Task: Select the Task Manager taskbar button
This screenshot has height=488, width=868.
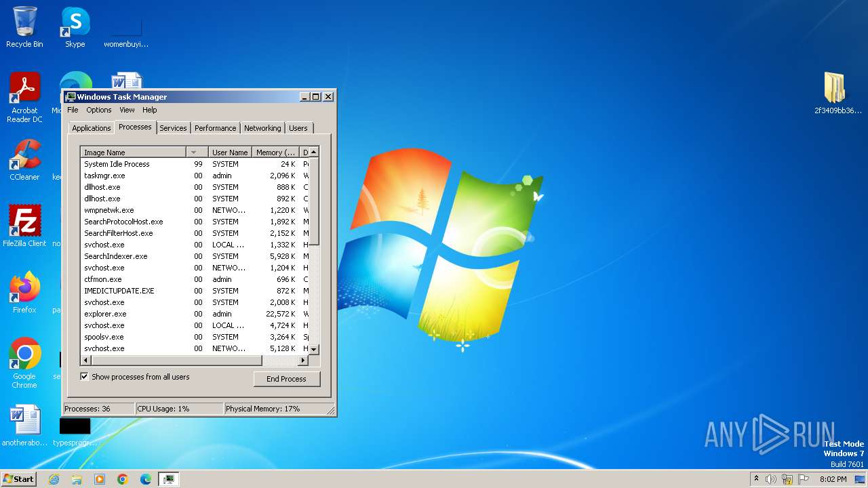Action: (x=169, y=479)
